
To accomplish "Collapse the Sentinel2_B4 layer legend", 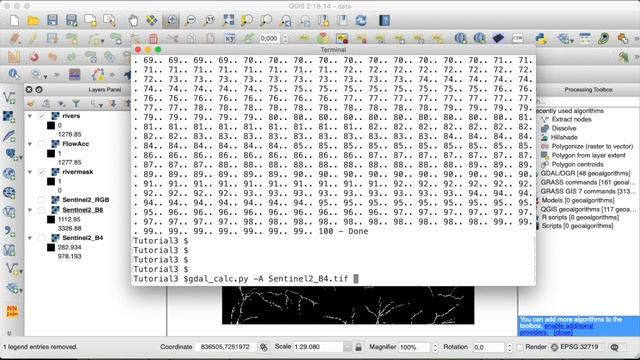I will pyautogui.click(x=30, y=238).
